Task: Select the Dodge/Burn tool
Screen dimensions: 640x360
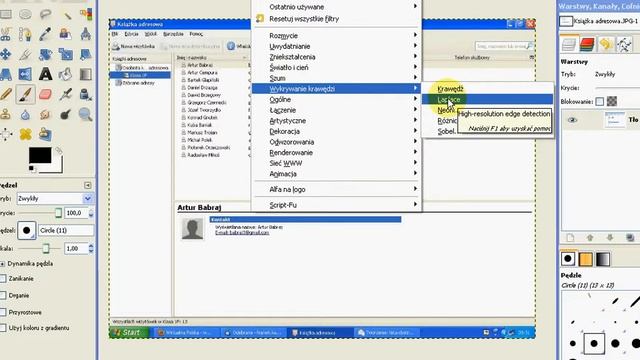Action: (x=65, y=114)
